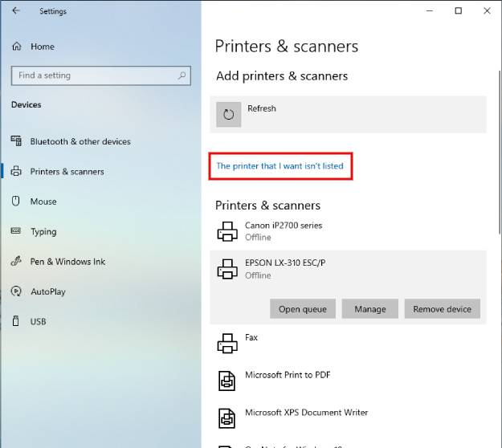Open the Home settings page
This screenshot has height=448, width=502.
[x=43, y=47]
